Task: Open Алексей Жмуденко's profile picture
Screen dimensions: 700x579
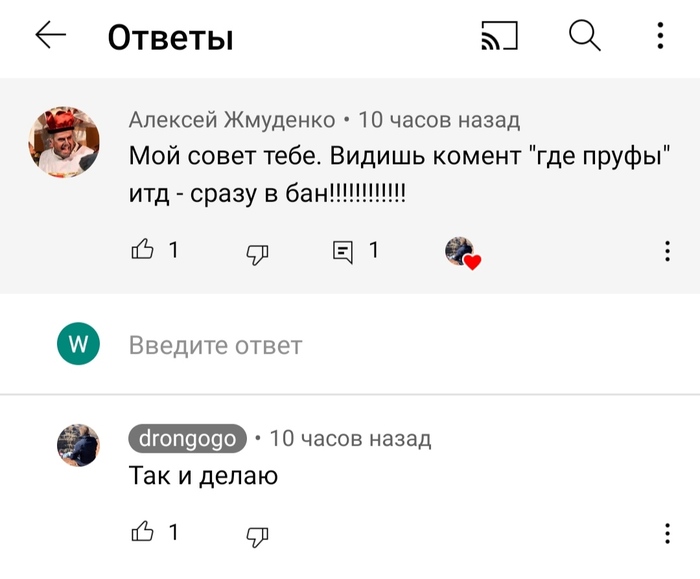Action: coord(63,143)
